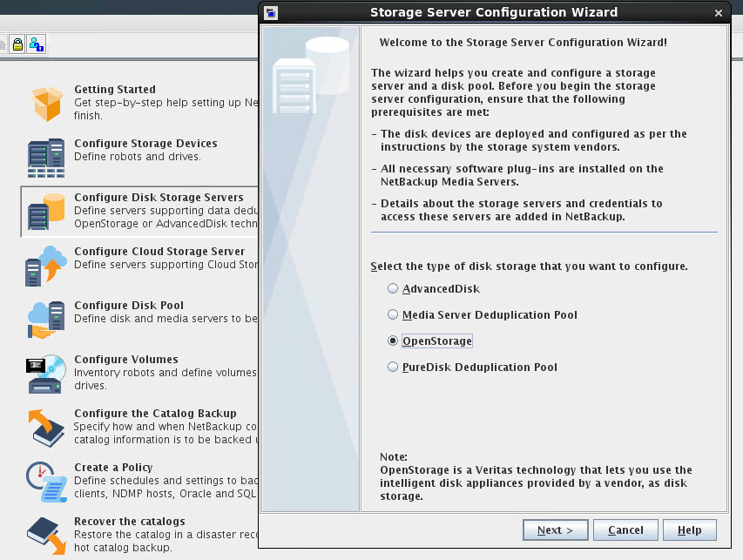Click the Next > button
Image resolution: width=743 pixels, height=560 pixels.
coord(556,530)
